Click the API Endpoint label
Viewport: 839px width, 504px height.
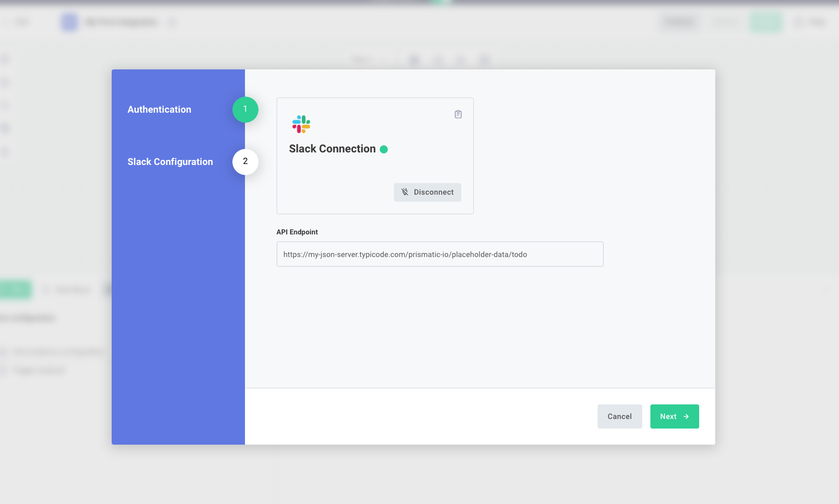coord(297,232)
